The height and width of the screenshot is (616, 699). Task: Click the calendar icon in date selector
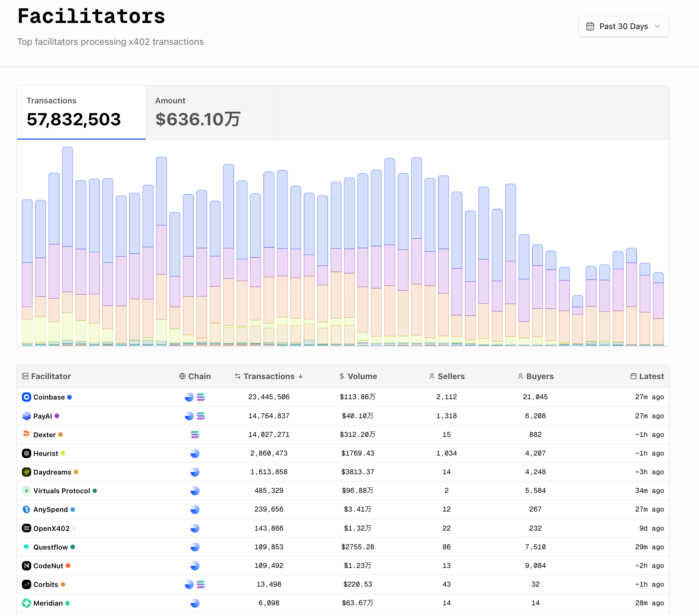tap(590, 26)
